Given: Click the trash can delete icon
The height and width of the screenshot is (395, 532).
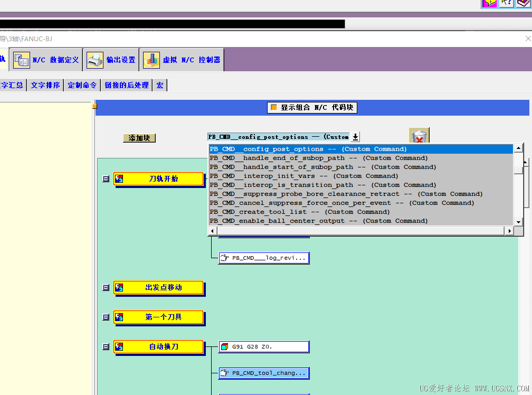Looking at the screenshot, I should pyautogui.click(x=420, y=136).
